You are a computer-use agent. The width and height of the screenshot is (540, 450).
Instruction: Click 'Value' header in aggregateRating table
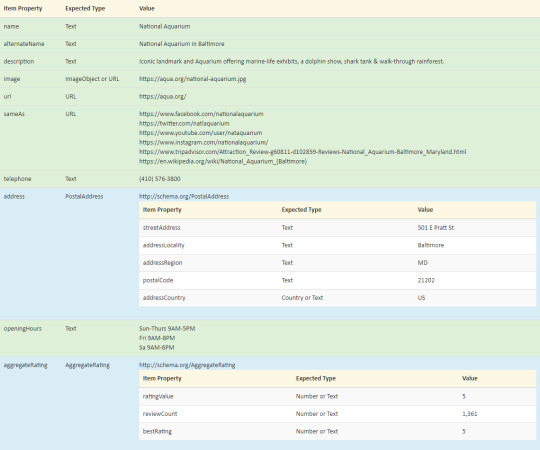470,378
